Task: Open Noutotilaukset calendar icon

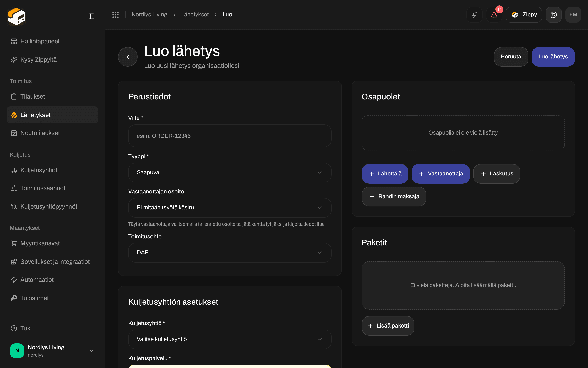Action: click(x=14, y=133)
